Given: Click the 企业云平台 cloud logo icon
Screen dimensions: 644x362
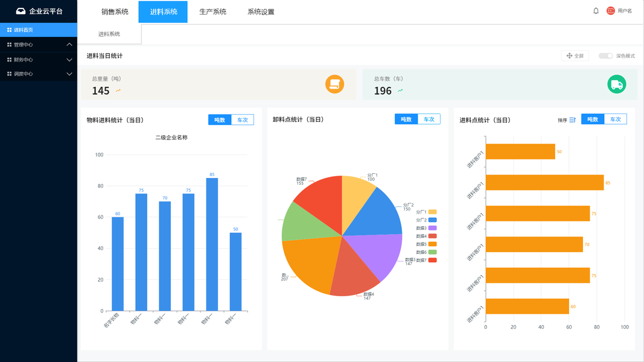Looking at the screenshot, I should pos(21,11).
